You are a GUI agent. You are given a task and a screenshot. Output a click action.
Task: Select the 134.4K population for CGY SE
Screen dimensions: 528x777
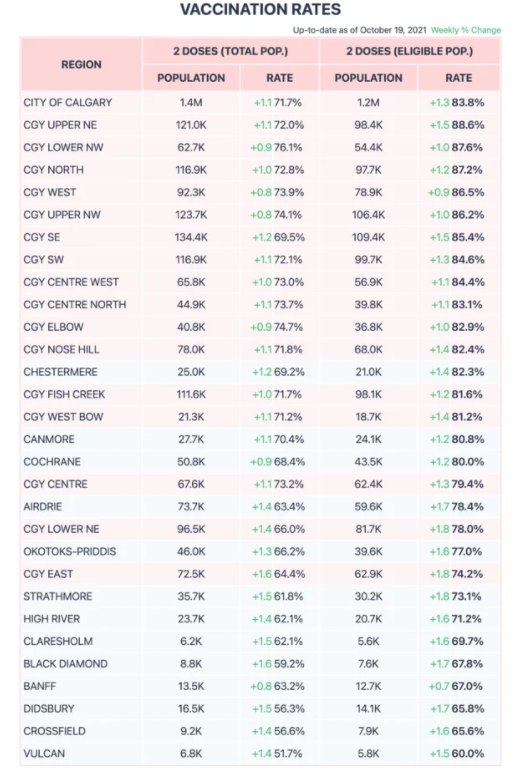(x=191, y=237)
